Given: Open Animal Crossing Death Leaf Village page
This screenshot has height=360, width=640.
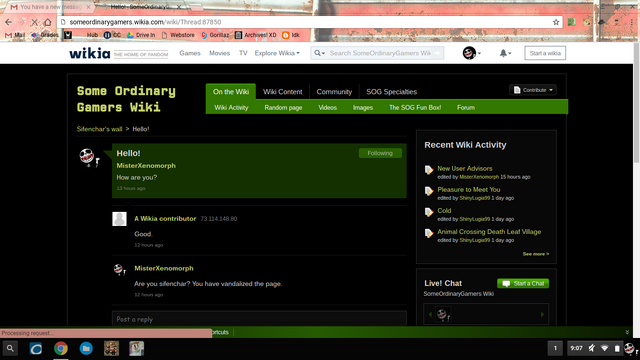Looking at the screenshot, I should click(489, 231).
